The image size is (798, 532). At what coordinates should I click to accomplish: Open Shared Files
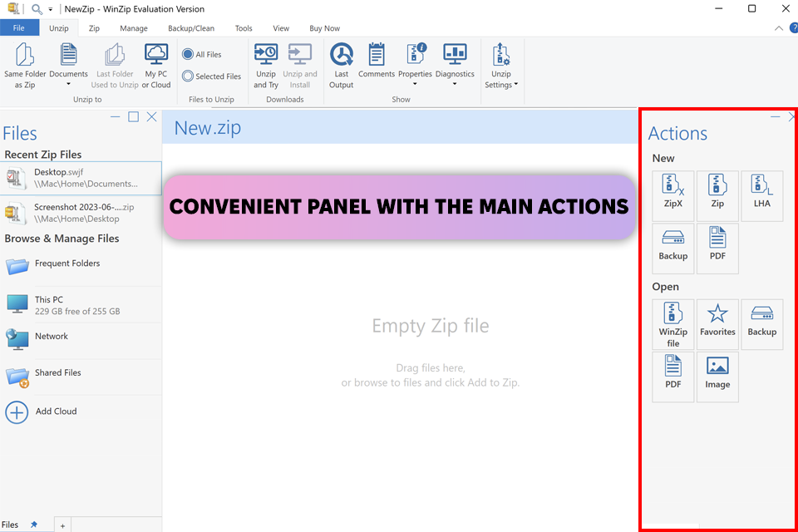tap(81, 377)
